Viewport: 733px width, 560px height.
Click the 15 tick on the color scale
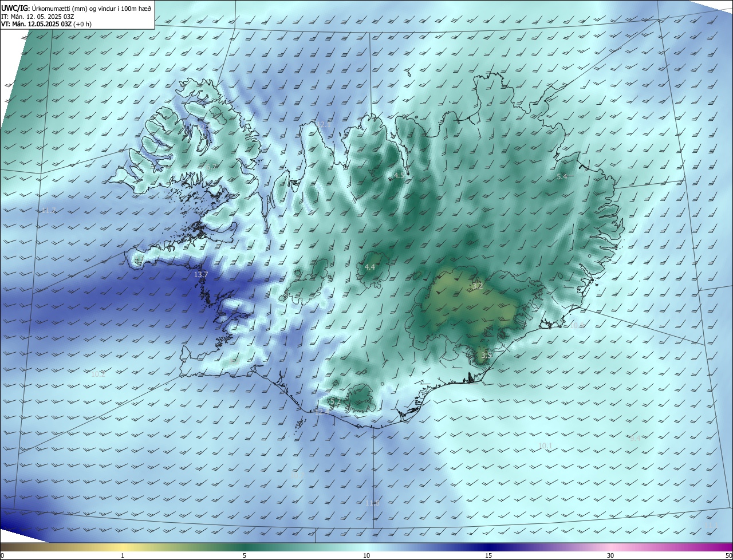pos(488,556)
